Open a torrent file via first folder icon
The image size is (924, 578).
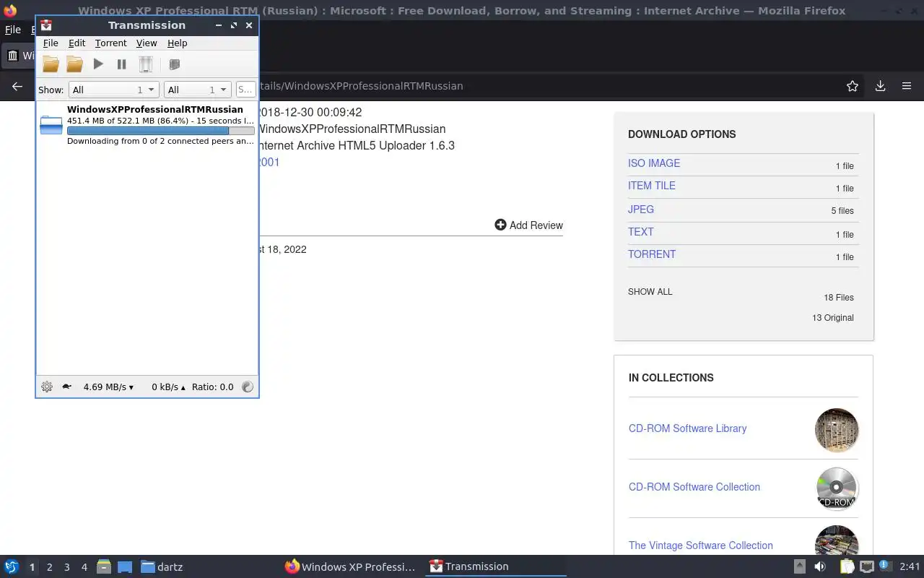[x=51, y=64]
